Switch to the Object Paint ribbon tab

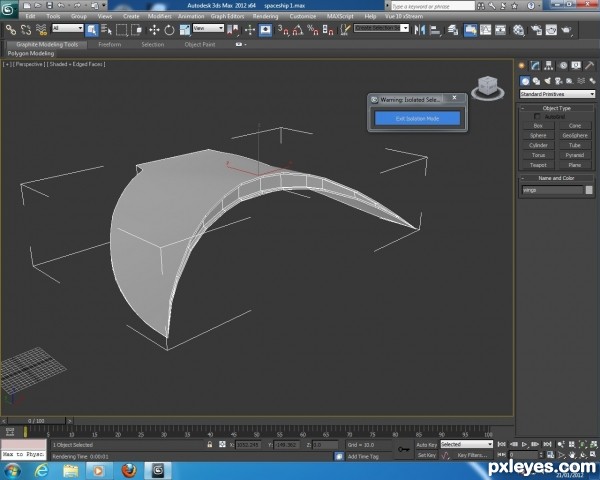[200, 44]
